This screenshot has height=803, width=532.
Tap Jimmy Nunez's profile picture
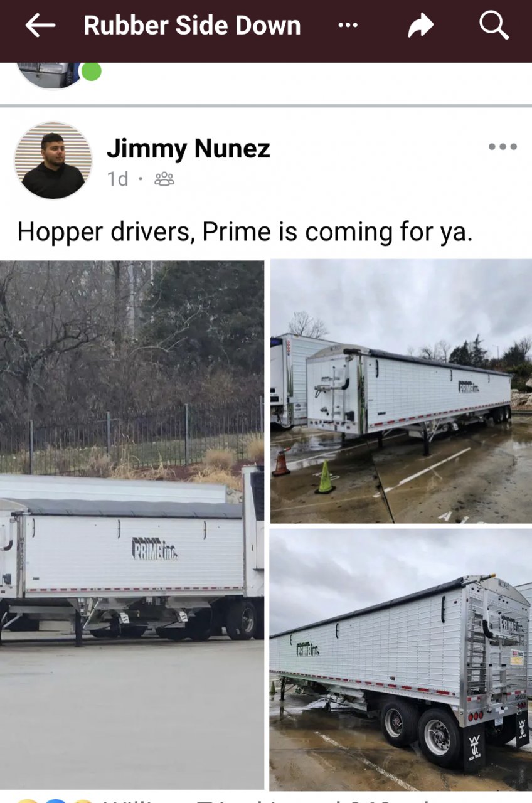coord(53,161)
